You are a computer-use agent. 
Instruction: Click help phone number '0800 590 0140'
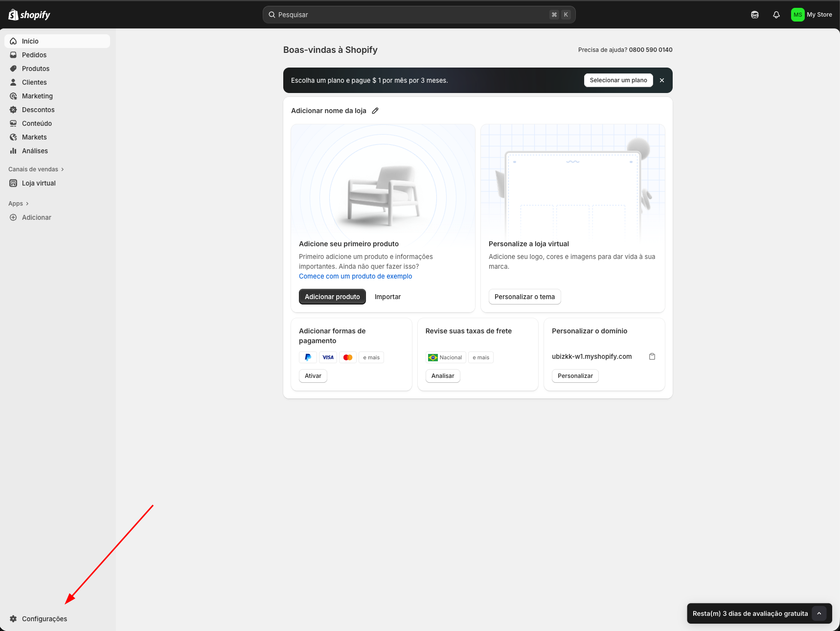(x=651, y=50)
